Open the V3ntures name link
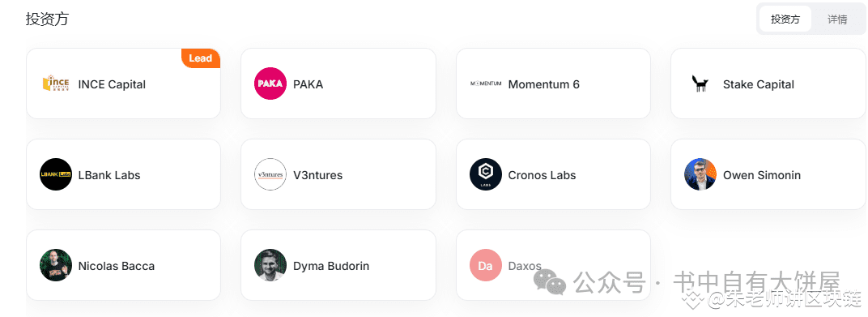Viewport: 868px width, 317px height. (x=317, y=175)
